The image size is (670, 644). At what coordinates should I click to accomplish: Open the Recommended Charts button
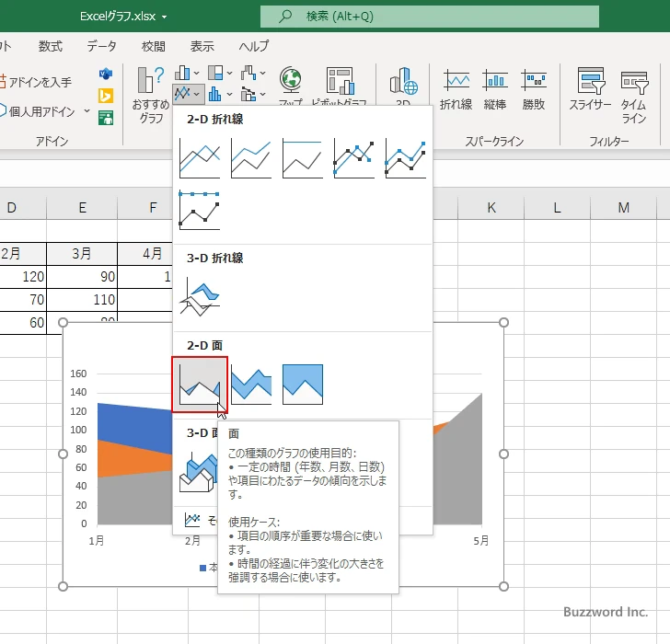click(x=150, y=96)
